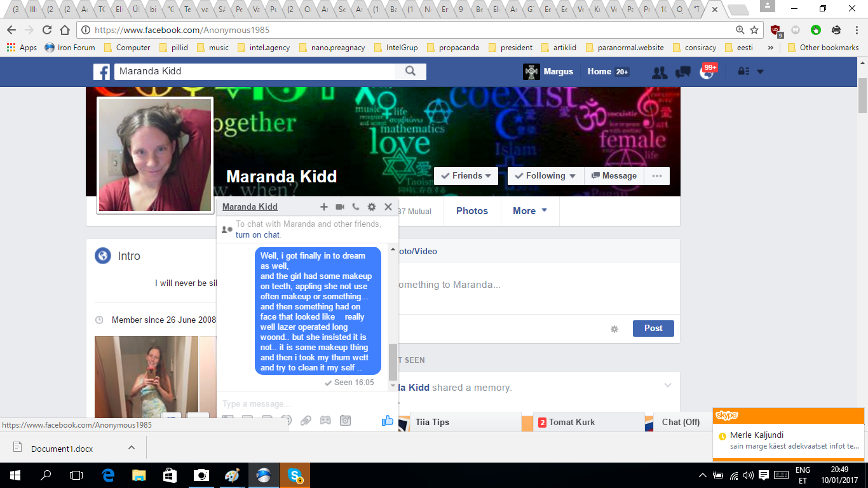Open the Following dropdown button
The image size is (868, 488).
click(545, 176)
